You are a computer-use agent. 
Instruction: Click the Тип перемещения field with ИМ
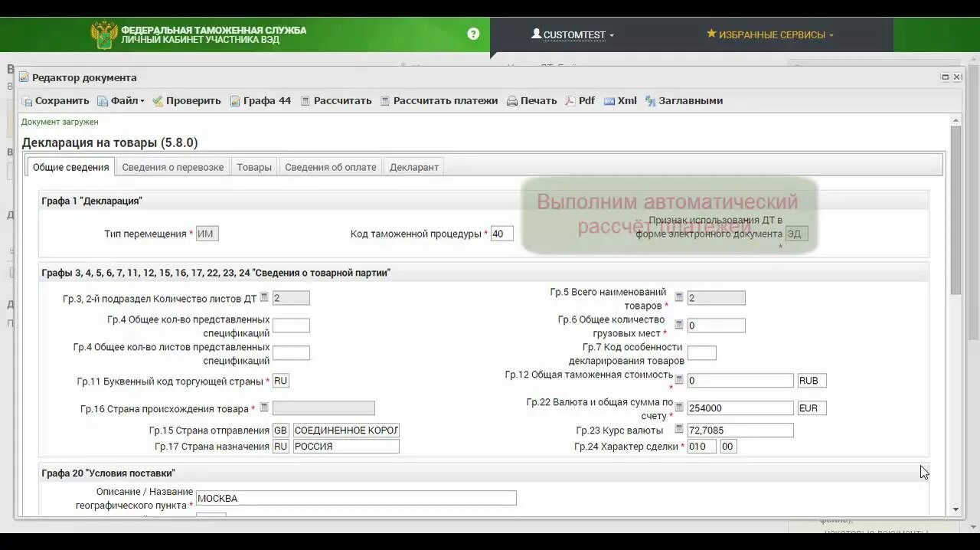tap(207, 234)
